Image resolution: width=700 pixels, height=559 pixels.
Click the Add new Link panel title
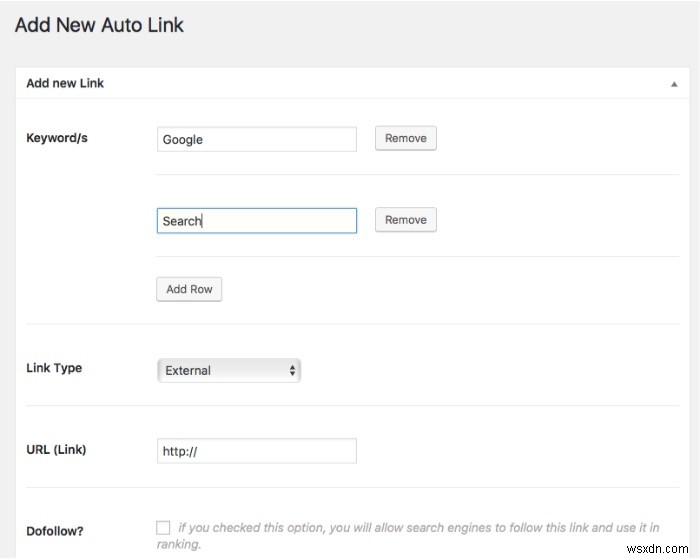[65, 83]
